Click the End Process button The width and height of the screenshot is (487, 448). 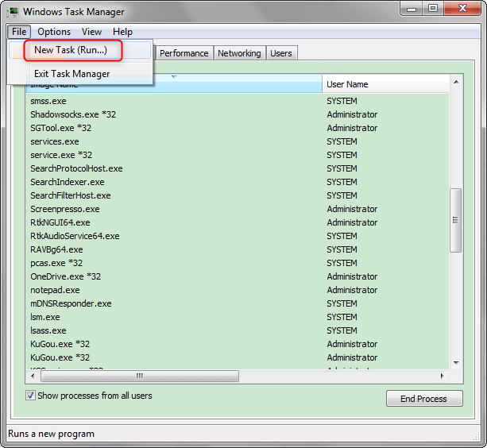pos(424,399)
